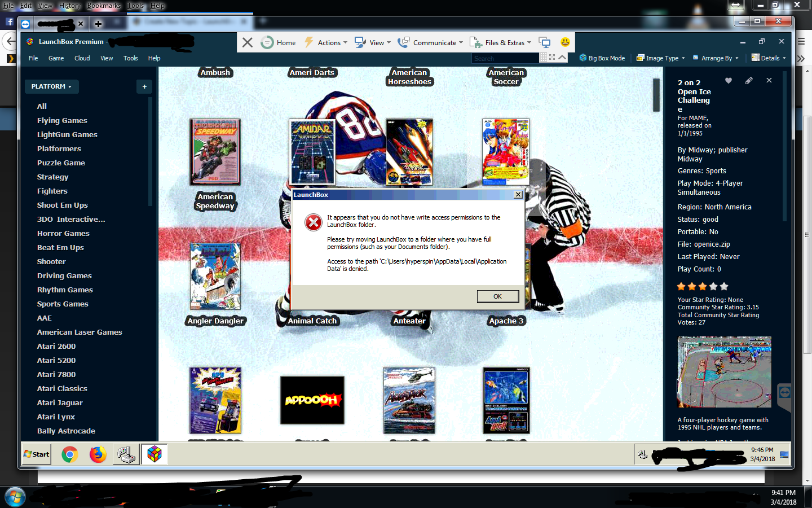Favorite the game with the heart icon
The image size is (812, 508).
tap(729, 81)
